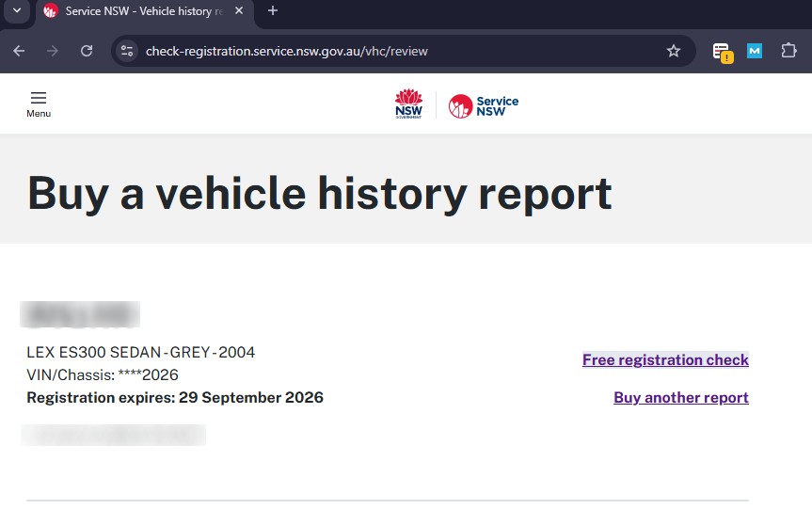Open the blue Malwarebytes extension icon
This screenshot has height=525, width=812.
[x=754, y=51]
